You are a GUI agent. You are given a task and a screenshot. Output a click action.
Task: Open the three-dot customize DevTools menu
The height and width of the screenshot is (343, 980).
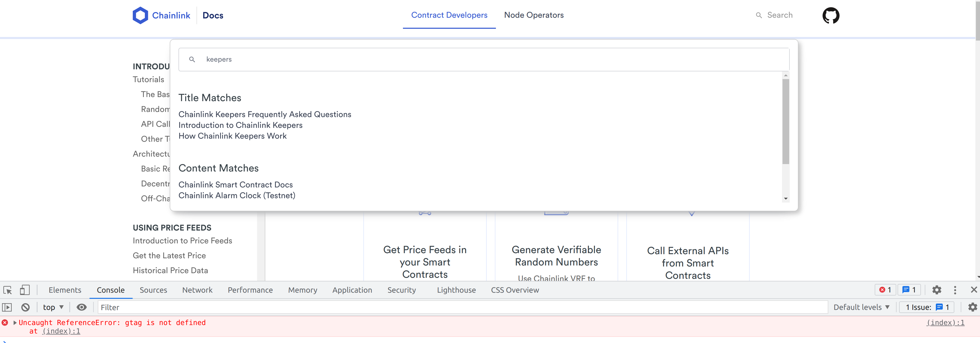coord(955,290)
